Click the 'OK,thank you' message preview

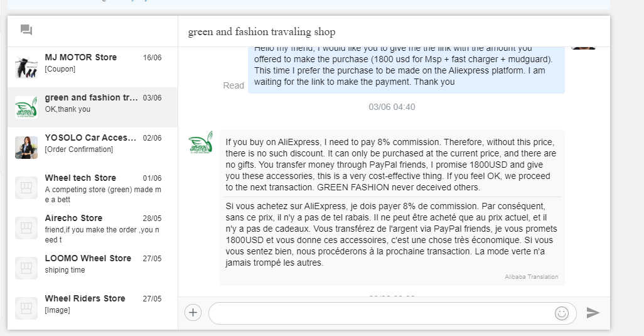coord(67,109)
